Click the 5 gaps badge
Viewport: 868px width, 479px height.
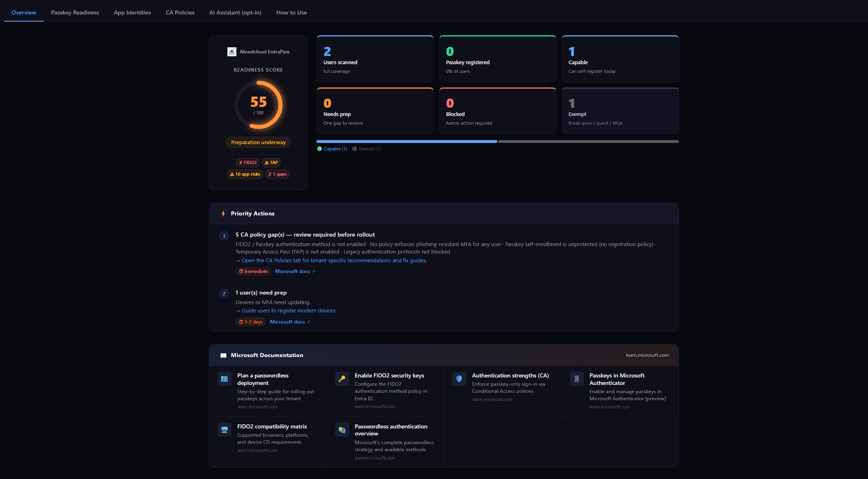click(x=277, y=174)
